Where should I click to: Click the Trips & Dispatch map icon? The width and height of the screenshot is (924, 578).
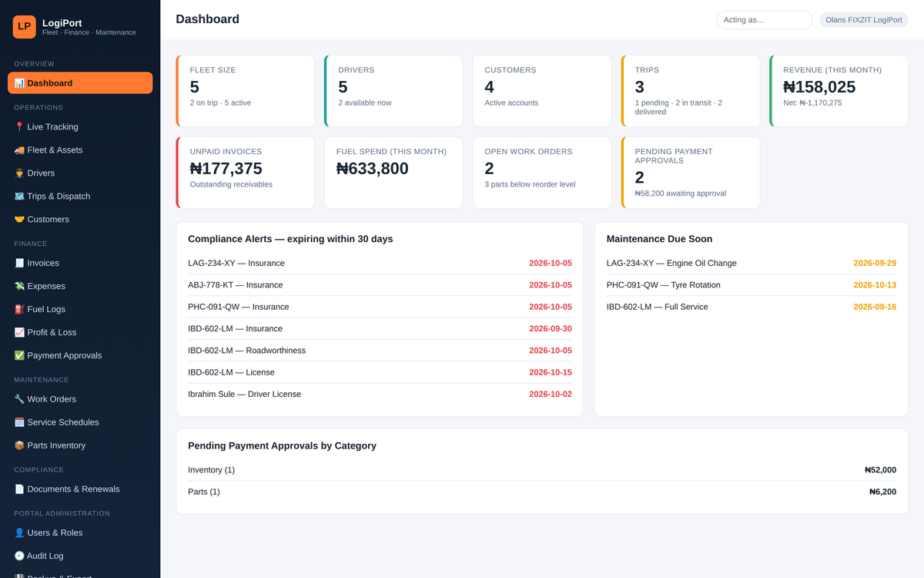click(x=19, y=197)
